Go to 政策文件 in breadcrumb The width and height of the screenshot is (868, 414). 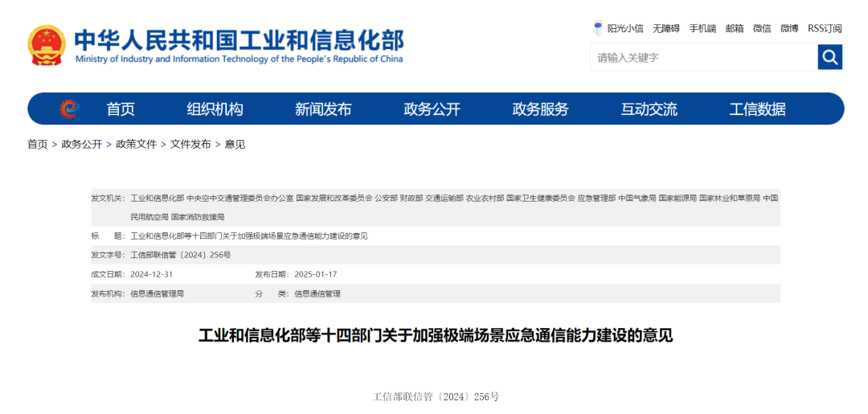point(136,145)
